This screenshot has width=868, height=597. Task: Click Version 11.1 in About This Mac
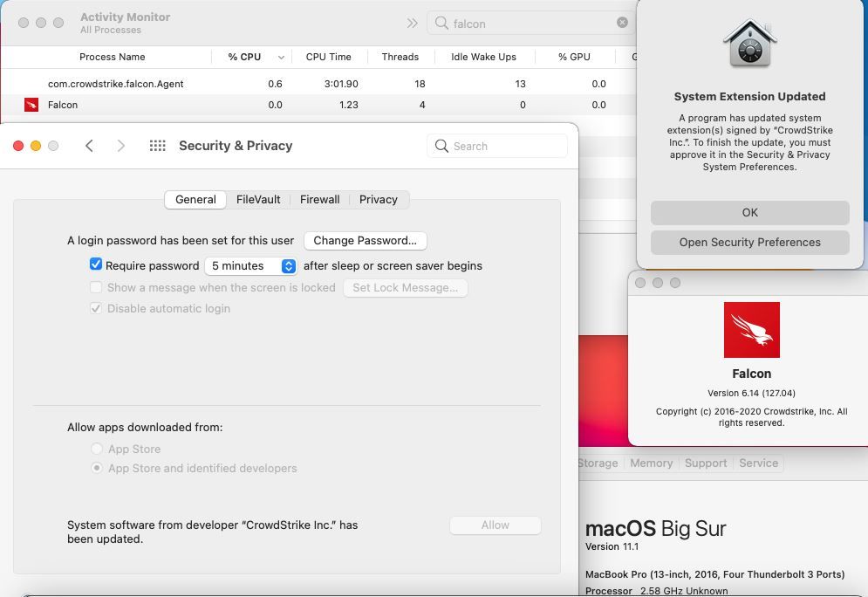[x=612, y=546]
